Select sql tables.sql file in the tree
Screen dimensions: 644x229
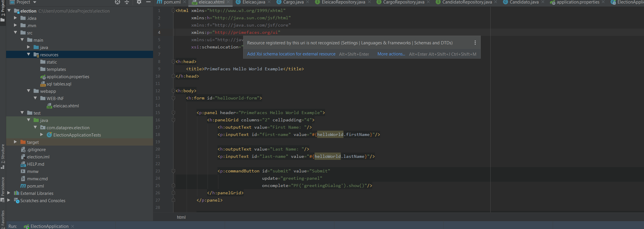[59, 84]
